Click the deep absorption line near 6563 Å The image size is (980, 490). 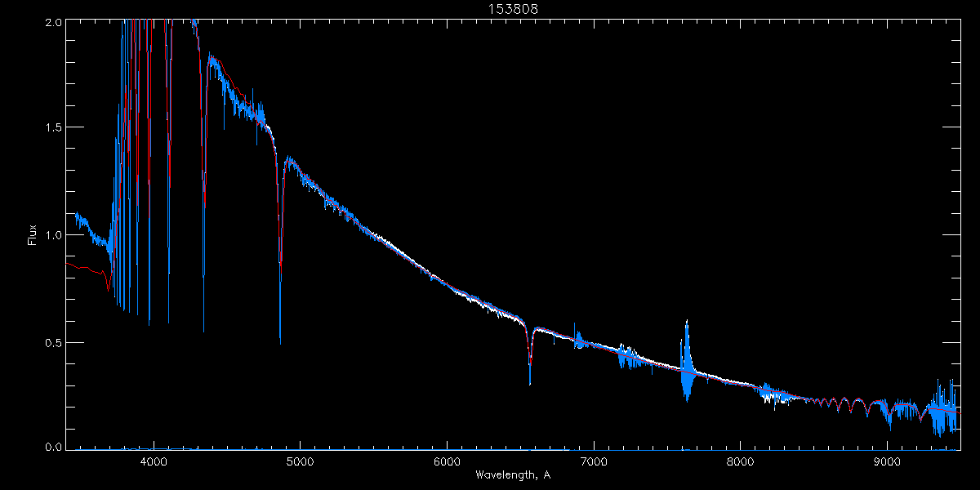click(530, 355)
